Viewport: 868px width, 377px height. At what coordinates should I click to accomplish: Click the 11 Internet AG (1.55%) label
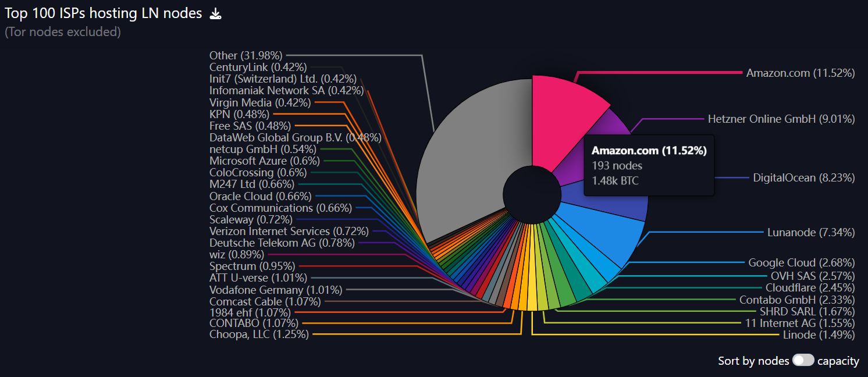coord(800,323)
